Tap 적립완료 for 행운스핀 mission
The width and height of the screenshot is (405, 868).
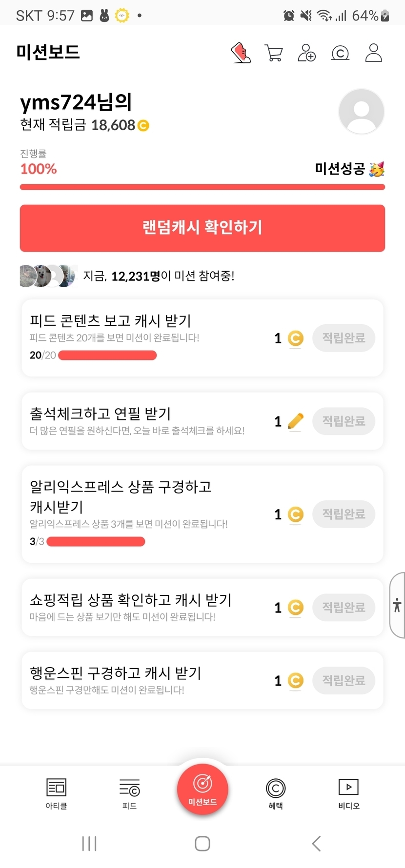[x=344, y=680]
